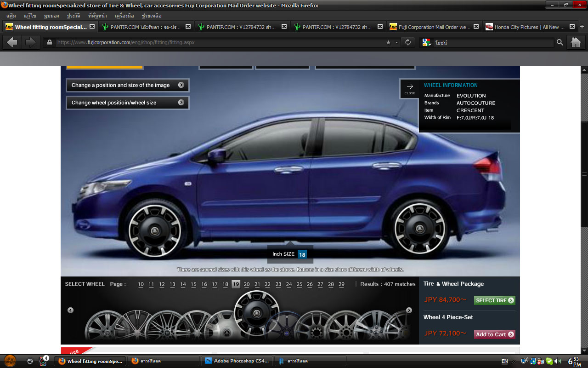This screenshot has height=368, width=588.
Task: Expand Change wheel position/wheel size
Action: [x=128, y=103]
